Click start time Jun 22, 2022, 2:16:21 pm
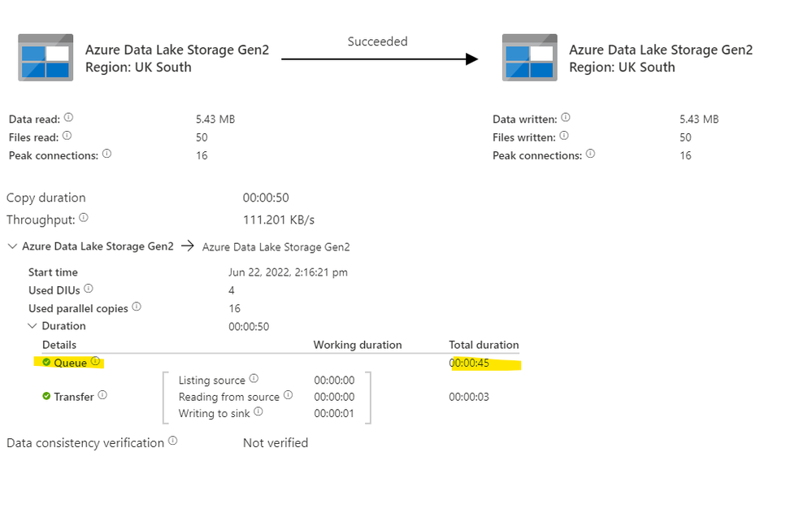Screen dimensions: 812x522 (x=289, y=272)
